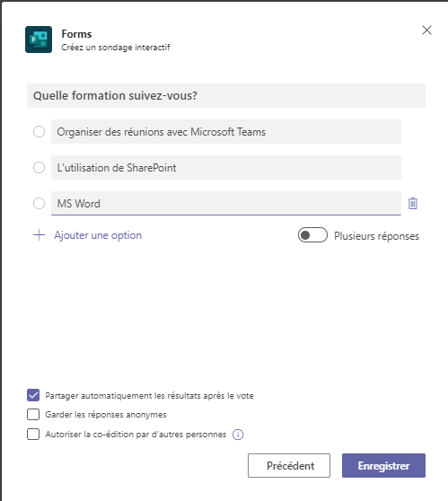Edit the question field Quelle formation suivez-vous?

pos(226,95)
